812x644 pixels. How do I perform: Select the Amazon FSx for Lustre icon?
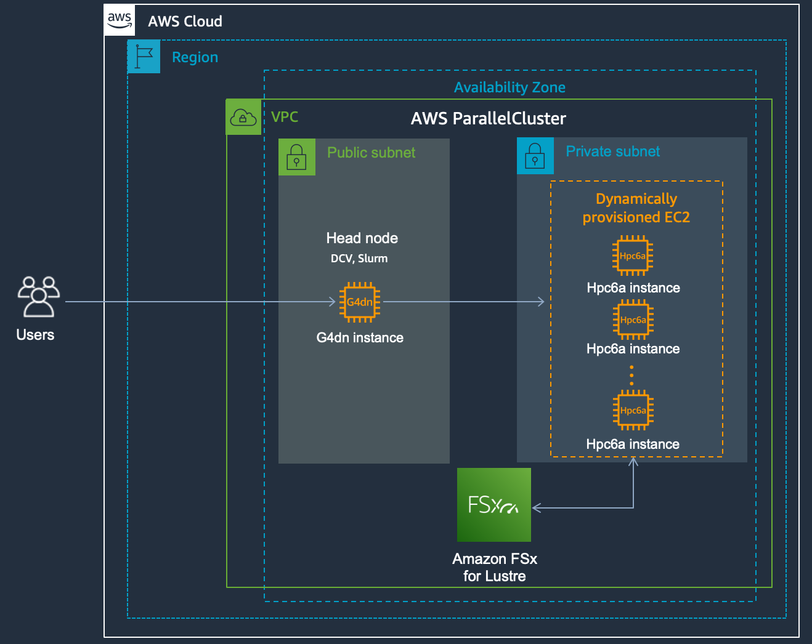point(494,505)
